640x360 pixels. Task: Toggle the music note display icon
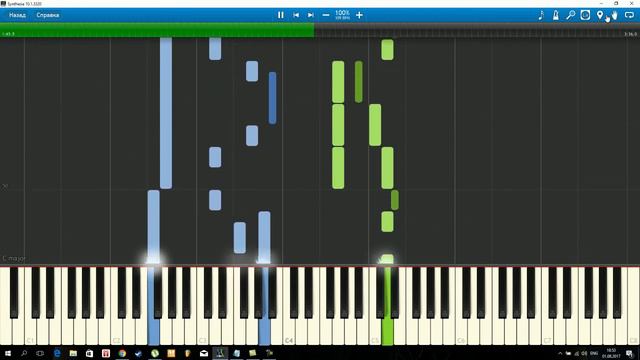(x=541, y=15)
